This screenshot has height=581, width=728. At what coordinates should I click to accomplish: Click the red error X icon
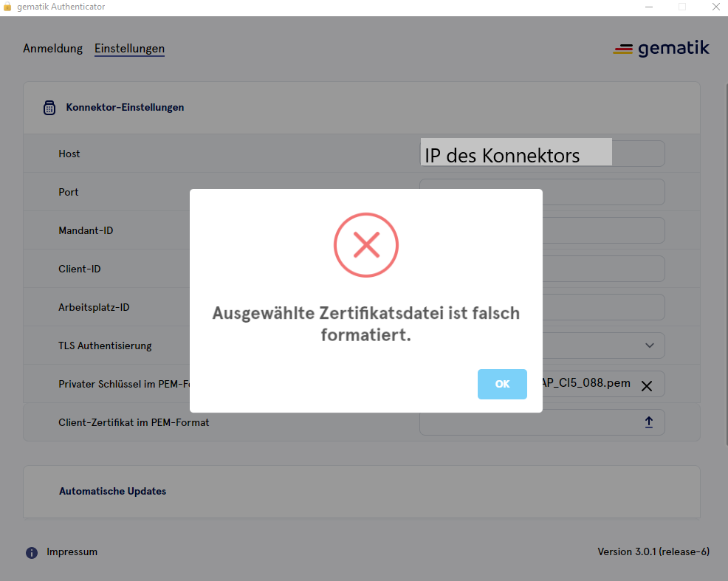(366, 244)
